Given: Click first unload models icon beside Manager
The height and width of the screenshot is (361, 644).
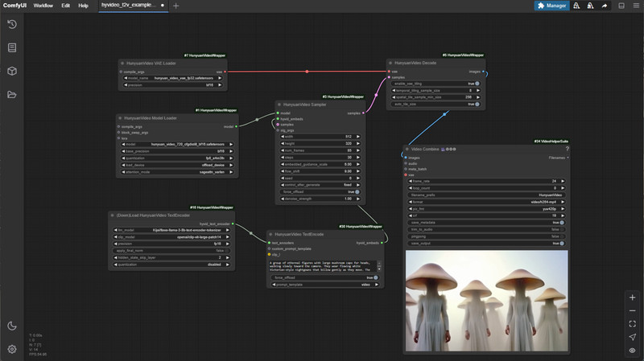Looking at the screenshot, I should click(576, 6).
